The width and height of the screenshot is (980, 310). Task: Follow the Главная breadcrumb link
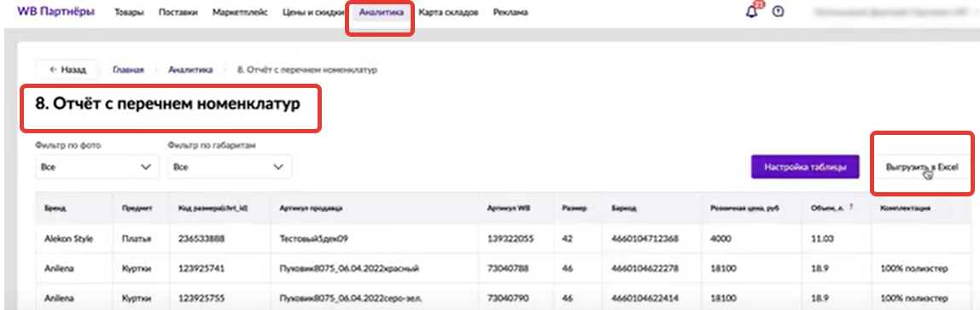(128, 69)
